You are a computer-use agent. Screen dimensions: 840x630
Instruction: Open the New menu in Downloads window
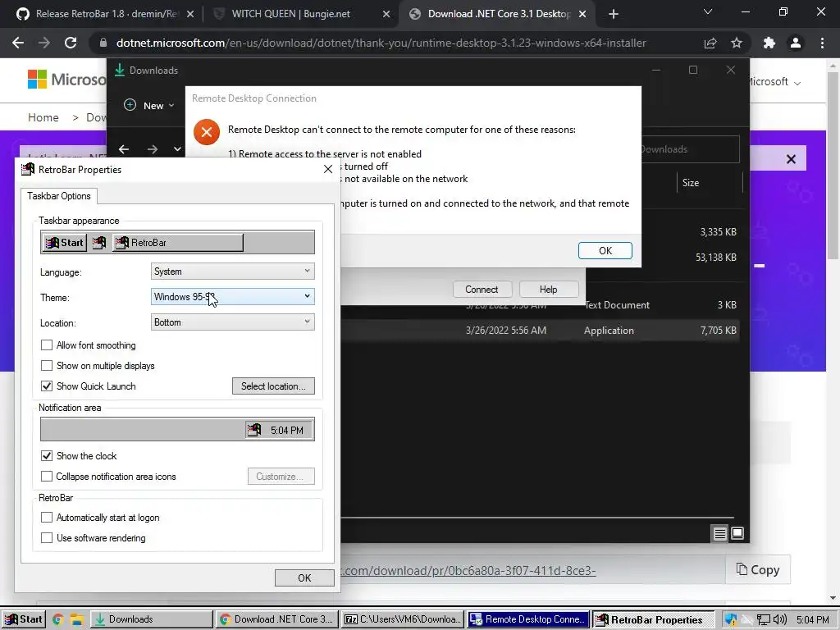(x=149, y=106)
